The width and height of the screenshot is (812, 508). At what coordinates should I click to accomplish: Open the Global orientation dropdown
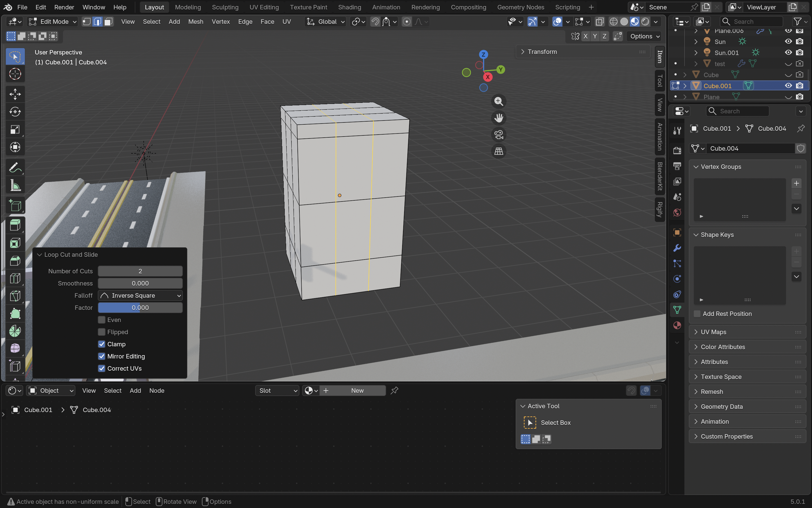[325, 22]
